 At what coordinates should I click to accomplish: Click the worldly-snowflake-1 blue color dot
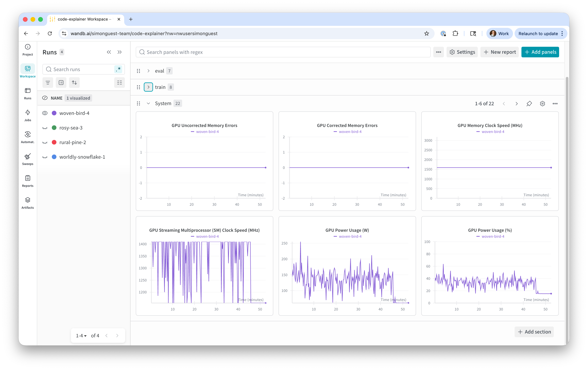[x=54, y=157]
